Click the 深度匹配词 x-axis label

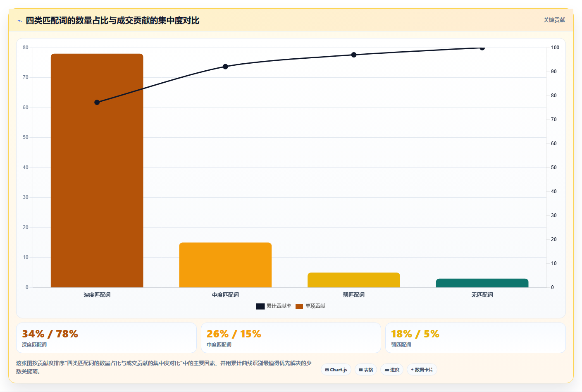(97, 295)
